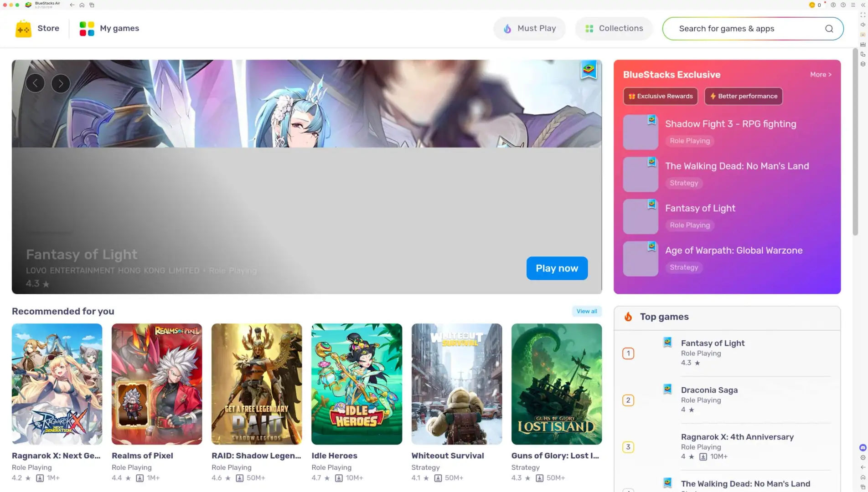The image size is (868, 492).
Task: Open the hamburger menu in title bar
Action: [853, 5]
